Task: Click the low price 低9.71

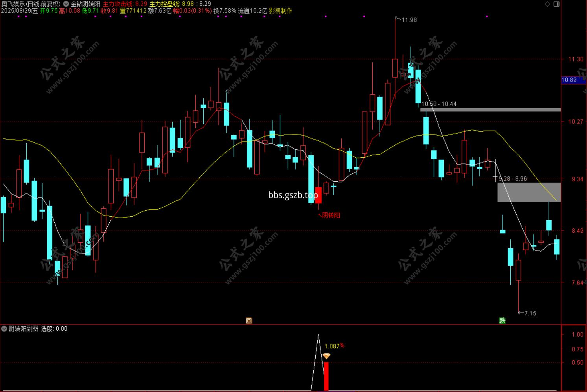Action: coord(90,11)
